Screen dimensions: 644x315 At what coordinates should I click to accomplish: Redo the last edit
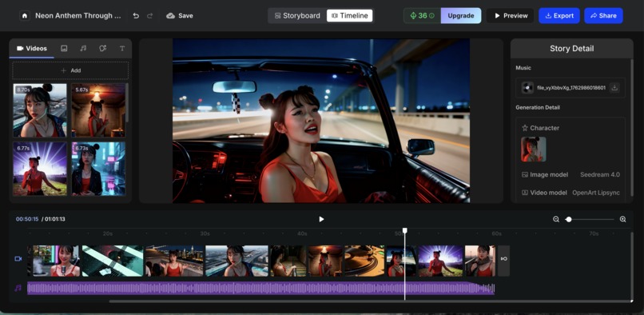coord(150,16)
